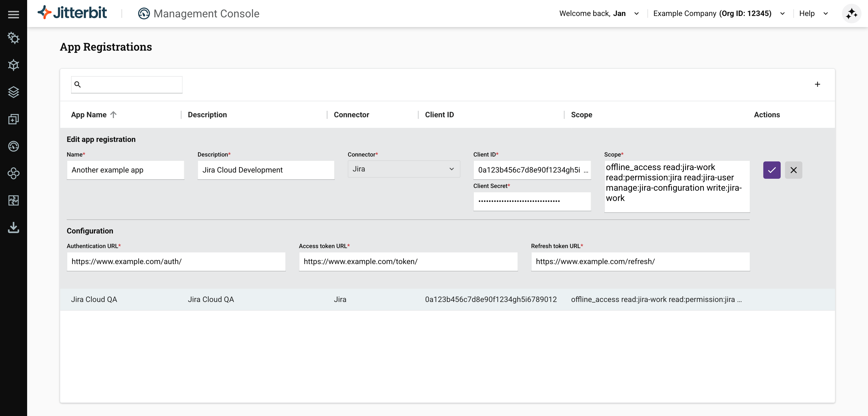868x416 pixels.
Task: Cancel editing with the X button
Action: (793, 170)
